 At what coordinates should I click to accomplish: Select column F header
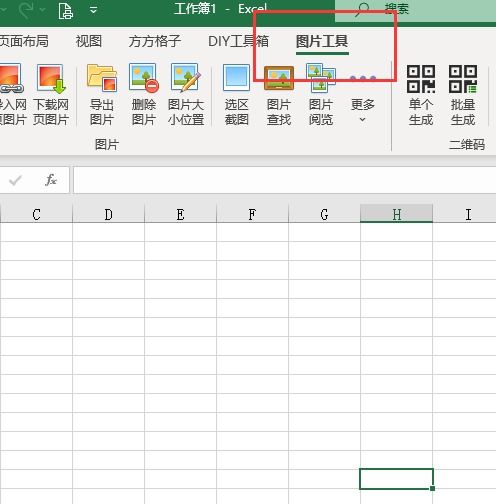[252, 214]
